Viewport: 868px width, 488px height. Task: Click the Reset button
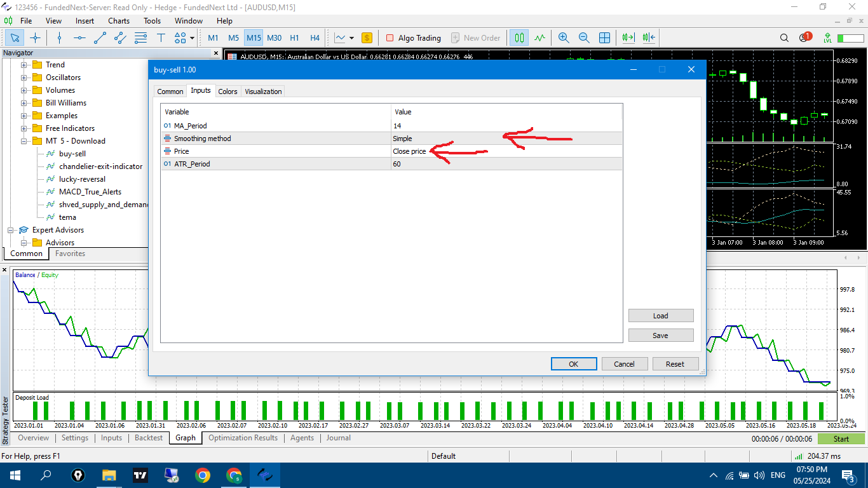click(x=675, y=364)
